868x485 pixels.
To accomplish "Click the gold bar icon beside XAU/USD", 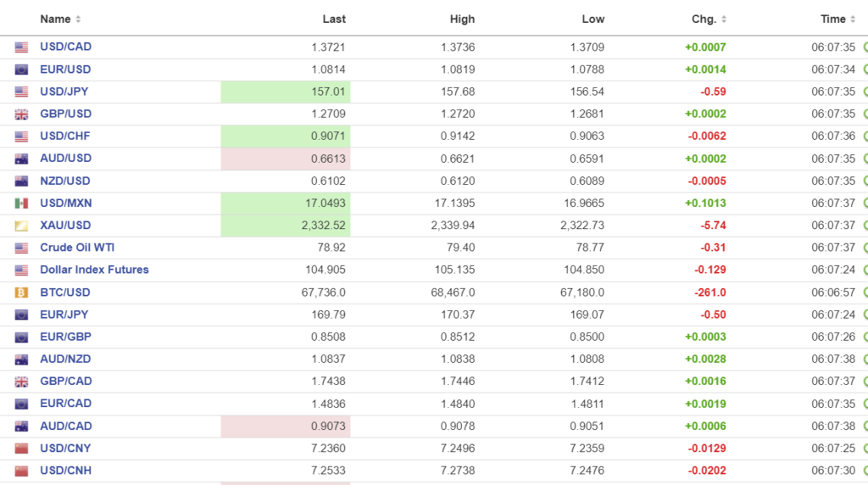I will point(21,226).
